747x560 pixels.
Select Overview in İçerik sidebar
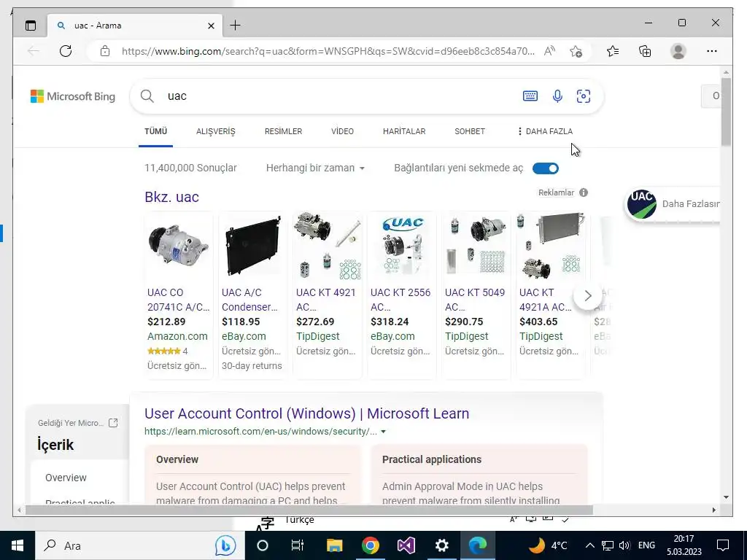[x=66, y=478]
